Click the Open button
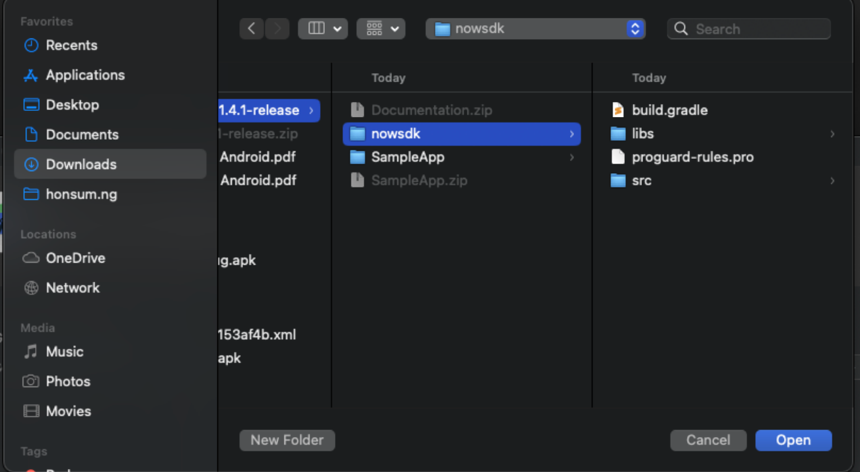 793,440
